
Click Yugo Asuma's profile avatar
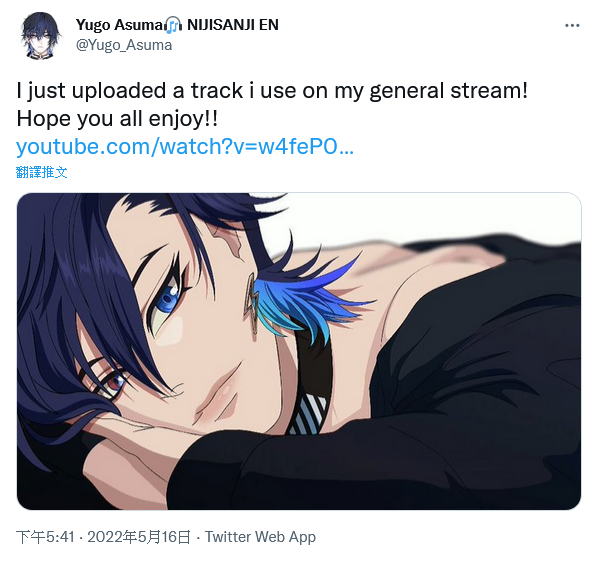point(40,36)
